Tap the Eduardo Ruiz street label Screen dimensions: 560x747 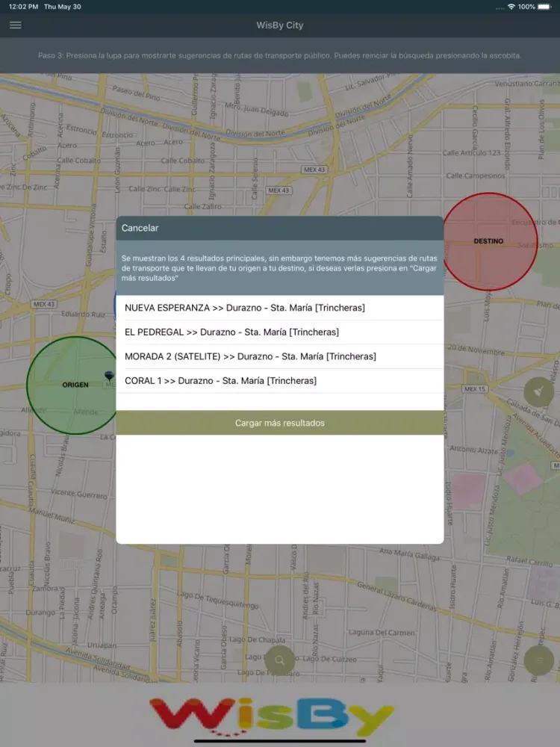(83, 314)
